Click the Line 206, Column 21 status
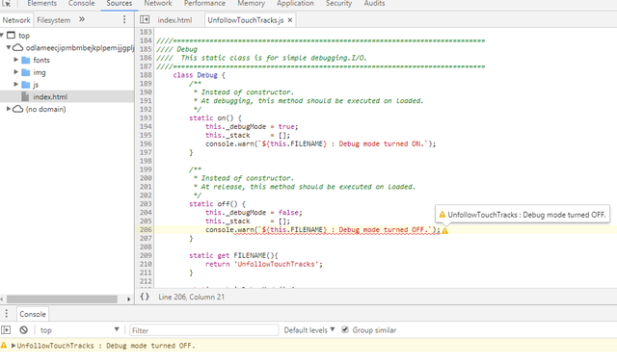The image size is (617, 364). click(x=192, y=297)
